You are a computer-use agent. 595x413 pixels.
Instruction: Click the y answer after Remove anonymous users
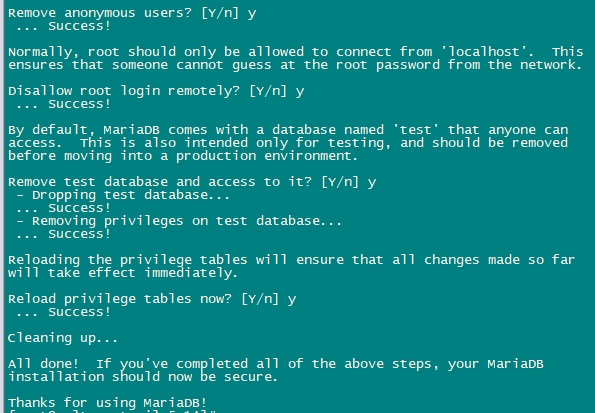252,14
